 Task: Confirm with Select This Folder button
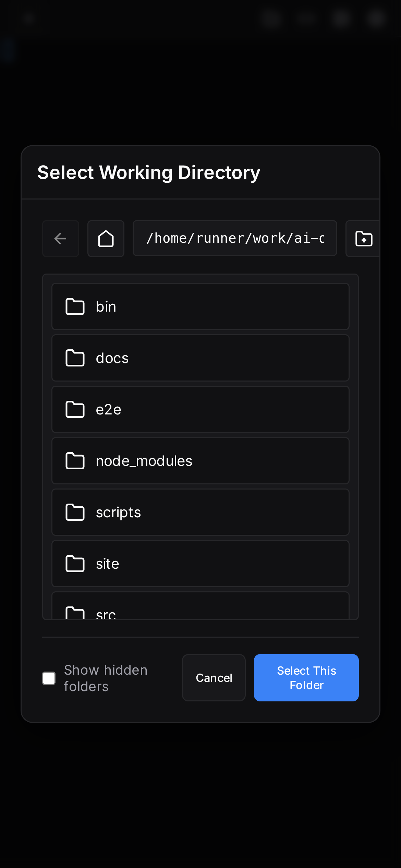click(x=306, y=677)
